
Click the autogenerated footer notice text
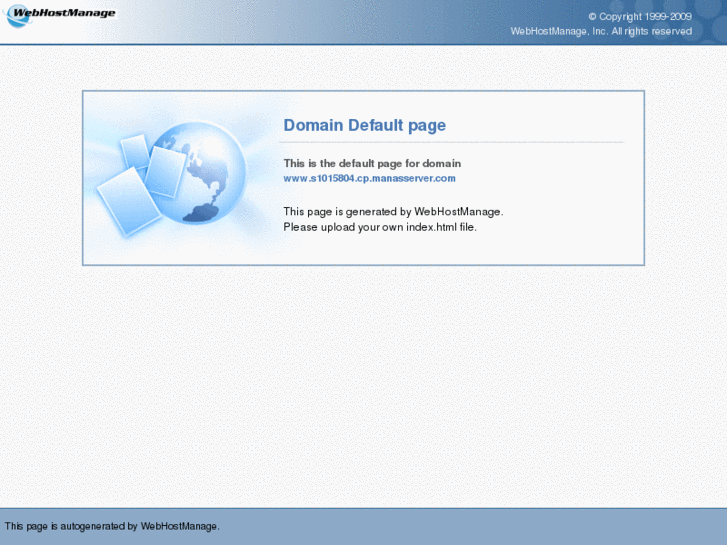[x=112, y=526]
